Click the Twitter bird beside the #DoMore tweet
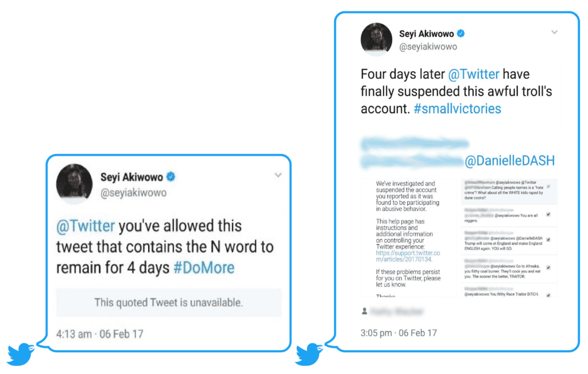 [21, 354]
